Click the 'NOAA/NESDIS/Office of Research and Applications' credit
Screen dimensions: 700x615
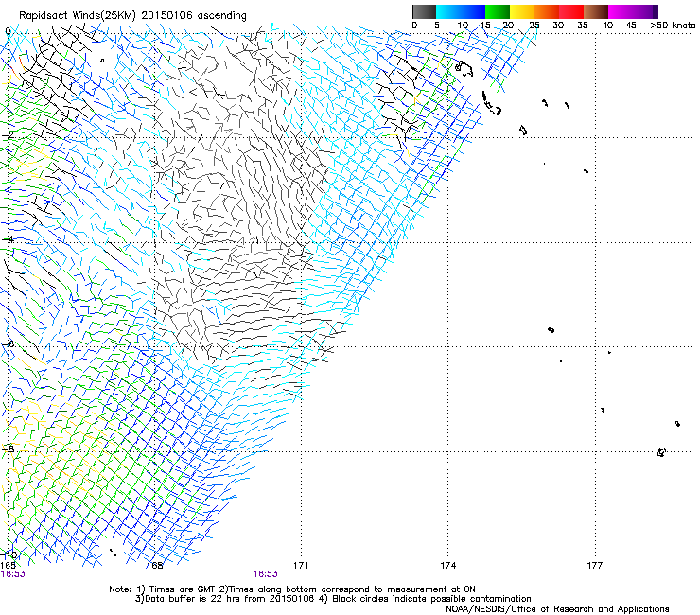pyautogui.click(x=557, y=609)
